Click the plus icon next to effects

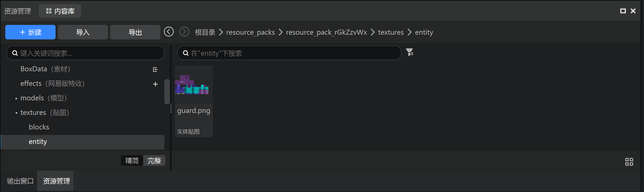pyautogui.click(x=155, y=84)
